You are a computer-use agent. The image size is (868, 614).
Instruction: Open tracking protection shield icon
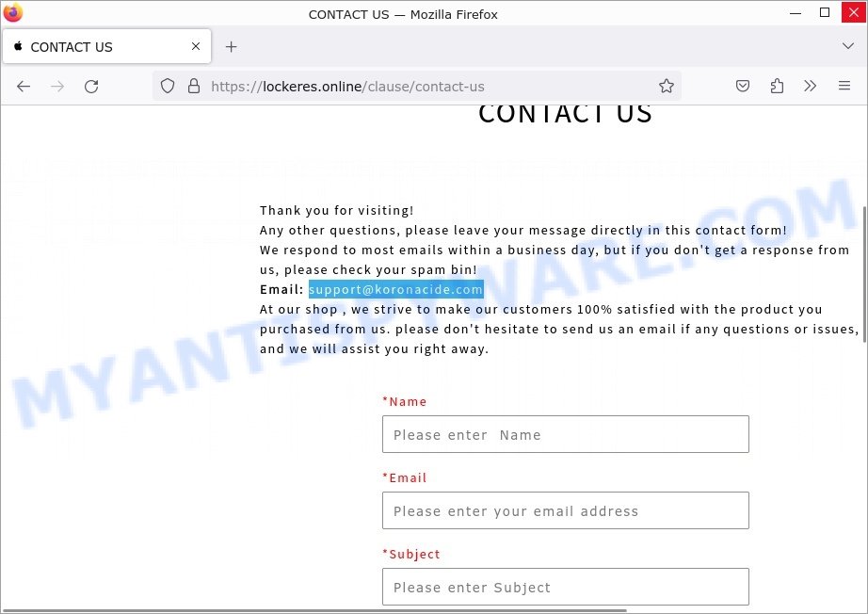(x=168, y=87)
